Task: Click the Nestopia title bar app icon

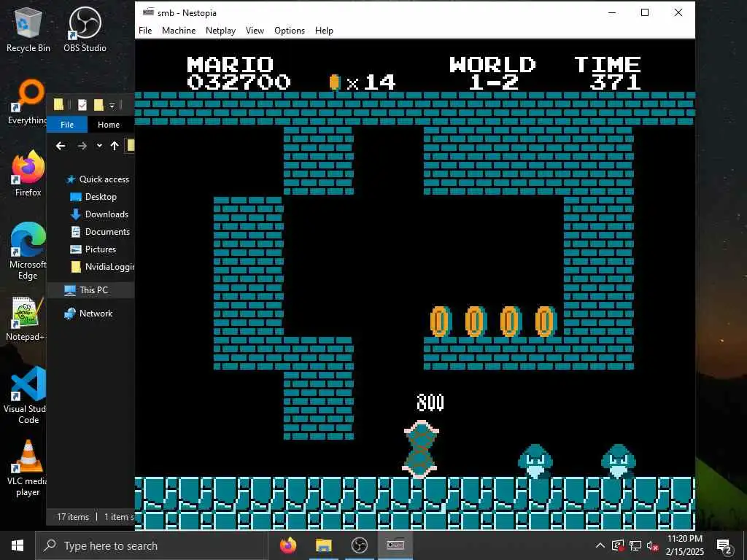Action: (149, 12)
